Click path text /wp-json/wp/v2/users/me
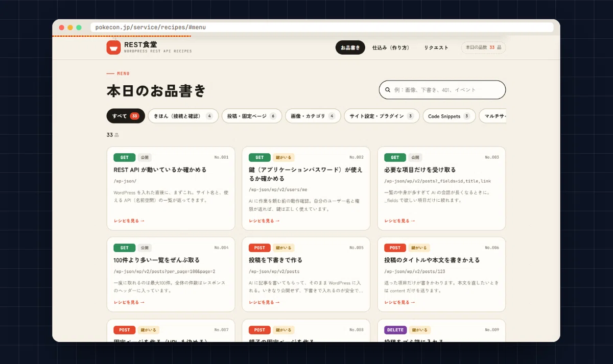Viewport: 613px width, 364px height. click(x=278, y=189)
